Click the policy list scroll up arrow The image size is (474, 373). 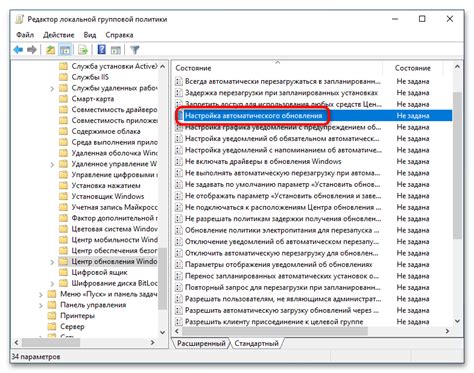pos(457,67)
